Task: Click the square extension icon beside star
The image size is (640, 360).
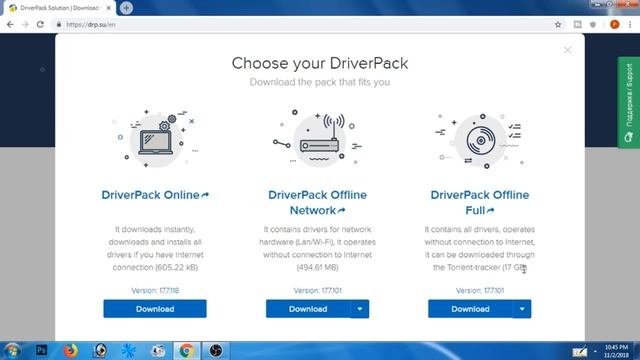Action: coord(578,24)
